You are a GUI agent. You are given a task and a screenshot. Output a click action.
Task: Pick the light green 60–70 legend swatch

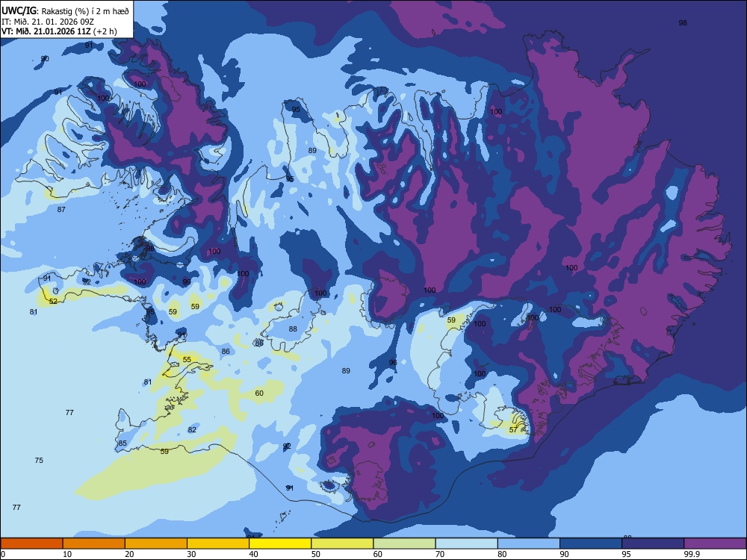pos(404,544)
